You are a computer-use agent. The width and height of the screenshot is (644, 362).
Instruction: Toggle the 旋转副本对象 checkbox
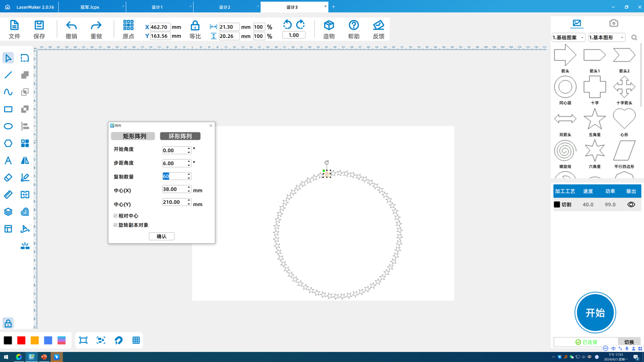pos(116,225)
